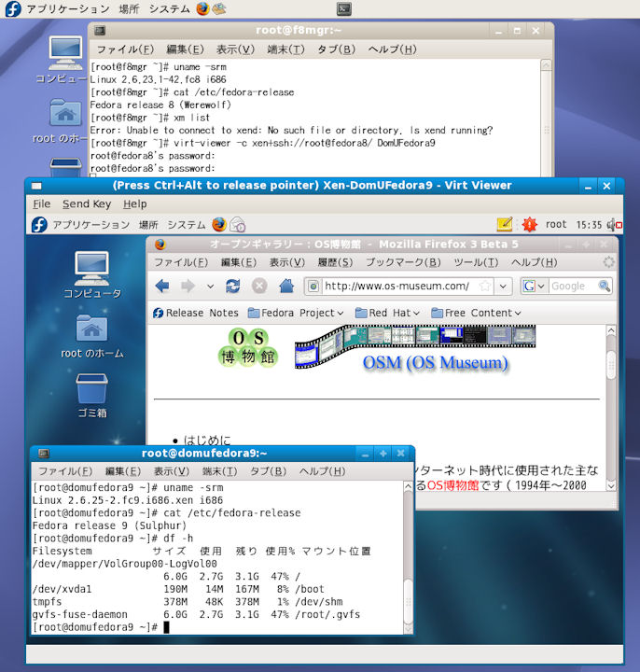Click the OS博物館 green logo
Screen dimensions: 640x672
248,347
